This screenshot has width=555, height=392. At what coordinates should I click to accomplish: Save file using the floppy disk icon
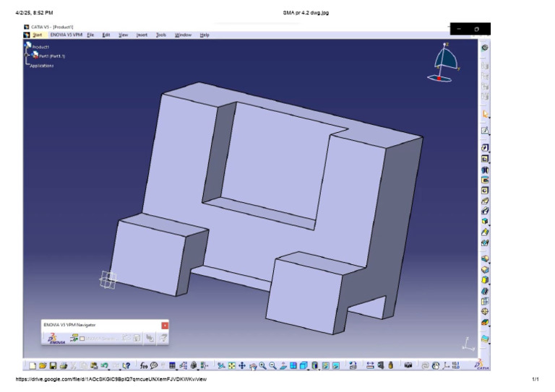53,366
